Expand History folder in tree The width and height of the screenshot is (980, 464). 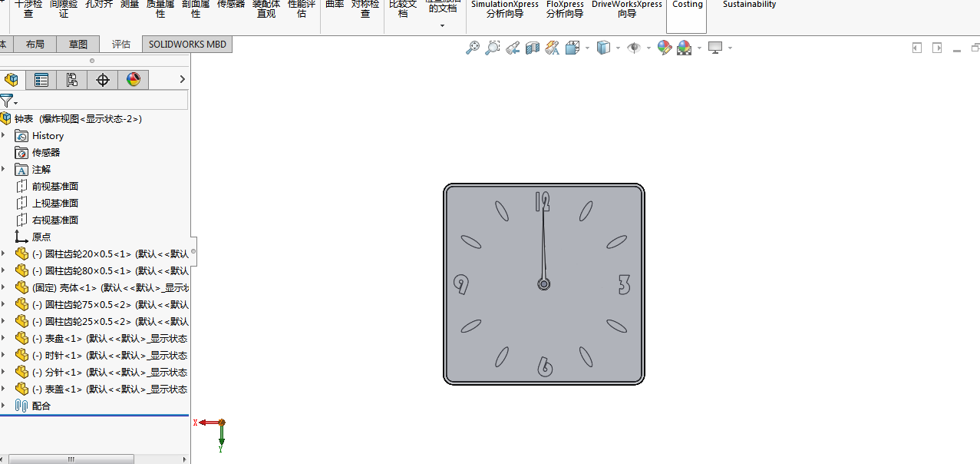tap(3, 135)
